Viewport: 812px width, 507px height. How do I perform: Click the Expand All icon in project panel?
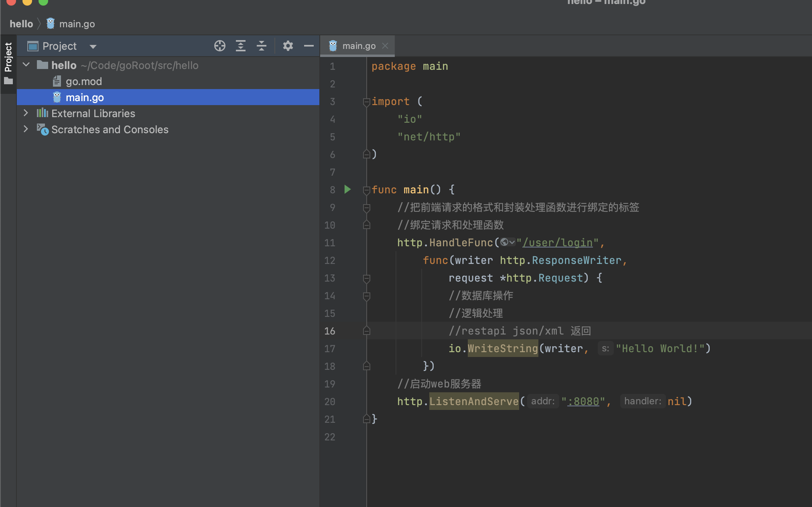pos(240,46)
